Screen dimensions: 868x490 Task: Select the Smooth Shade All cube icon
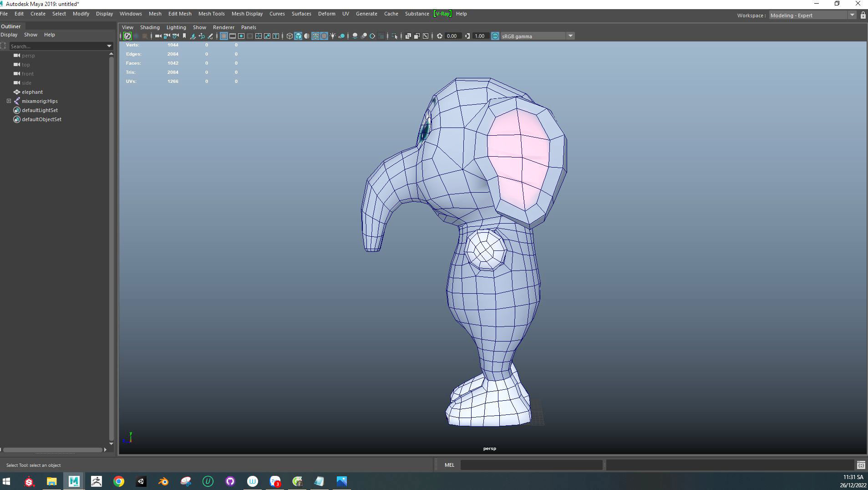298,36
